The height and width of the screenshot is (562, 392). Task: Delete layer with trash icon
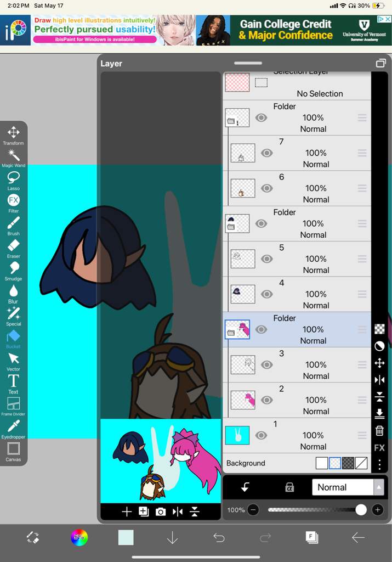(x=379, y=430)
